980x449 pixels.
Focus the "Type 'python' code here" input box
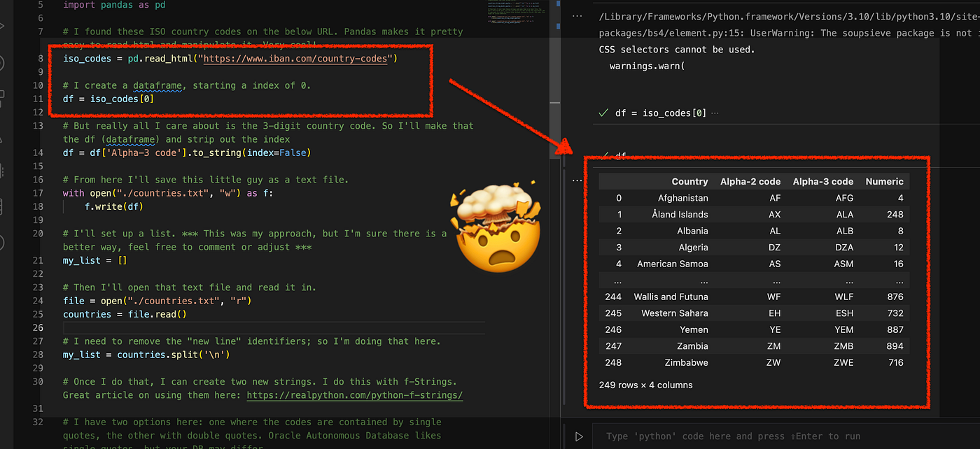click(785, 436)
